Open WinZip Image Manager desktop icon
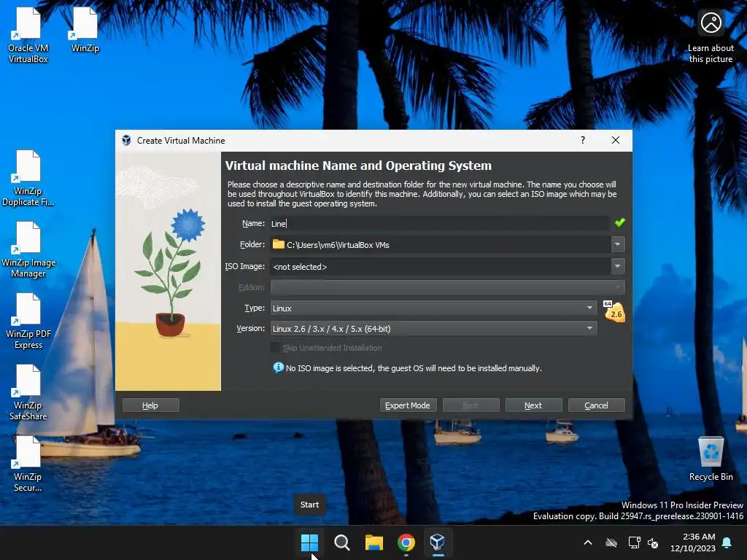Image resolution: width=747 pixels, height=560 pixels. (28, 249)
